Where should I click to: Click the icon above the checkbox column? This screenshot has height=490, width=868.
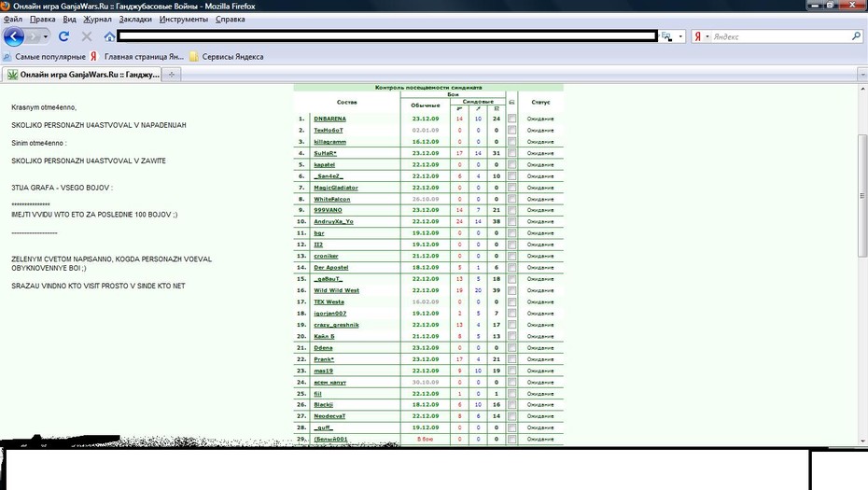click(511, 103)
